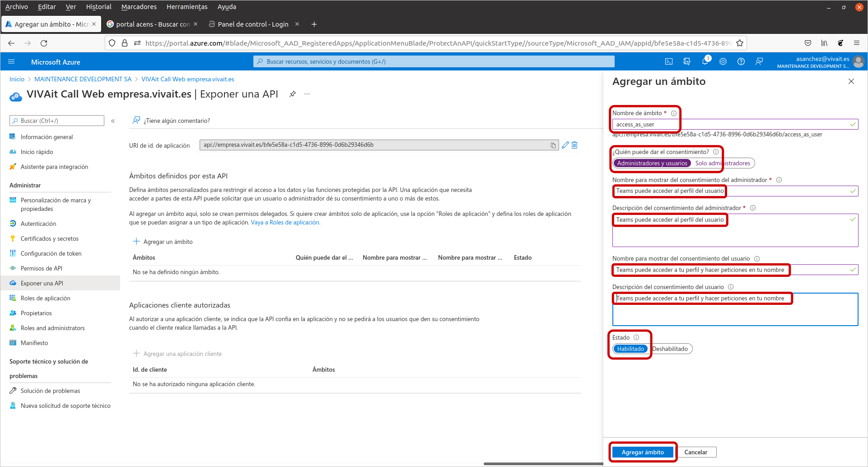The image size is (868, 467).
Task: Reload the page in the browser
Action: (44, 43)
